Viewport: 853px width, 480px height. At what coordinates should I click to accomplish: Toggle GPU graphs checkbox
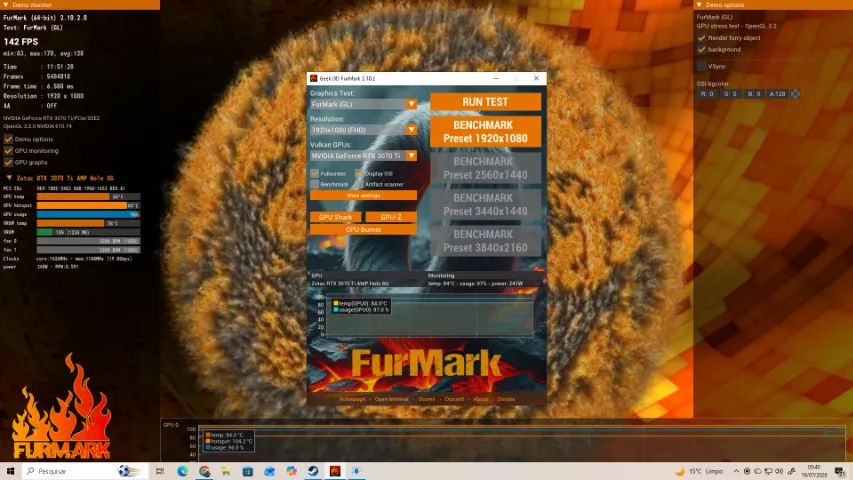[8, 162]
